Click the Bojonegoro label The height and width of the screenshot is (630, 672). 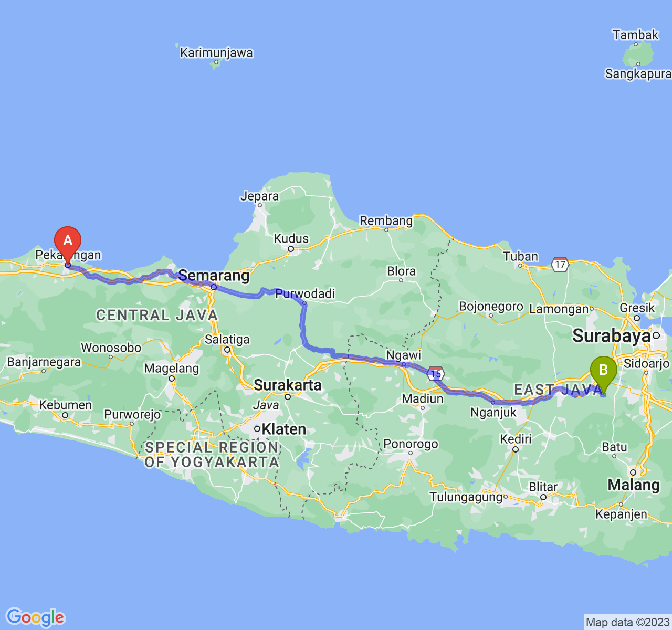pyautogui.click(x=491, y=307)
